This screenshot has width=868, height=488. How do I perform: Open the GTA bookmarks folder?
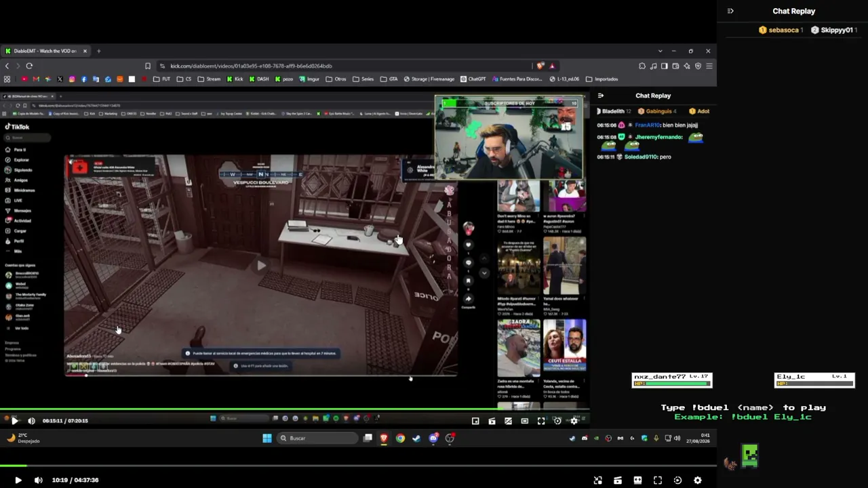[x=389, y=79]
